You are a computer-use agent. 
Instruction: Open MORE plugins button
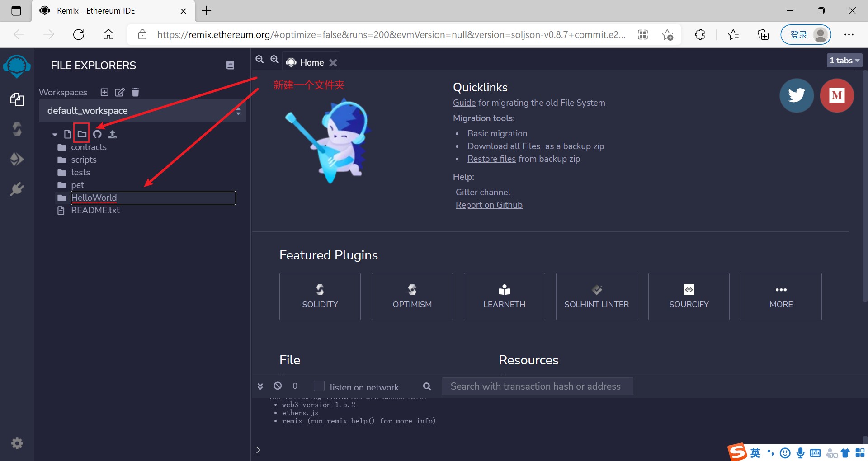pos(781,296)
